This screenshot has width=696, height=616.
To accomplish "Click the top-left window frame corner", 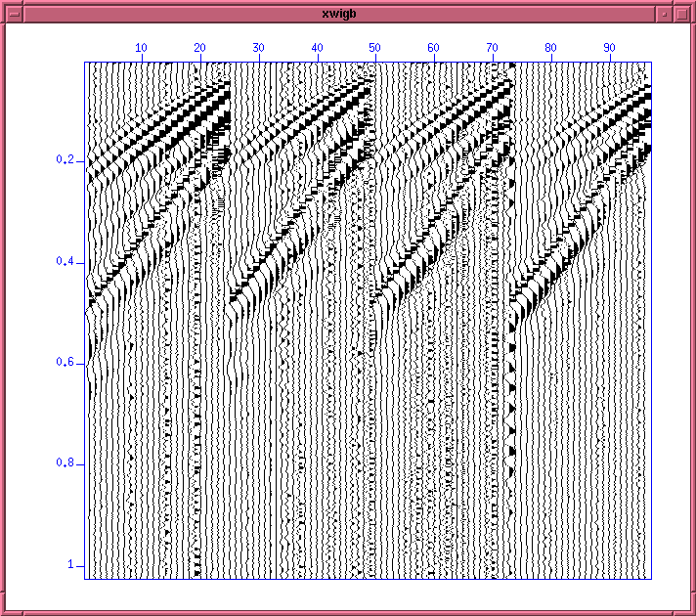I will point(4,4).
